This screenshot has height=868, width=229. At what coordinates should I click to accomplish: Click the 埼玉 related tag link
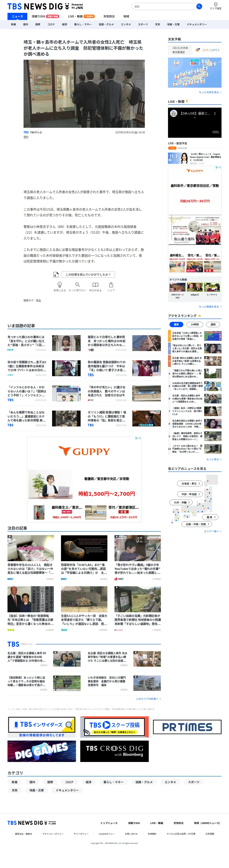click(39, 301)
